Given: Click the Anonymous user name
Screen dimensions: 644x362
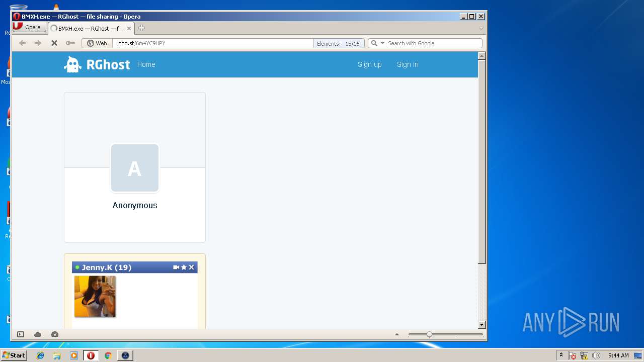Looking at the screenshot, I should pyautogui.click(x=135, y=205).
